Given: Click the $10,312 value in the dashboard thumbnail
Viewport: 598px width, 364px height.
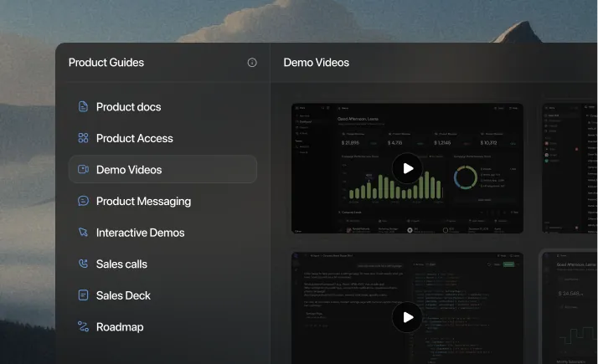Looking at the screenshot, I should (x=488, y=143).
